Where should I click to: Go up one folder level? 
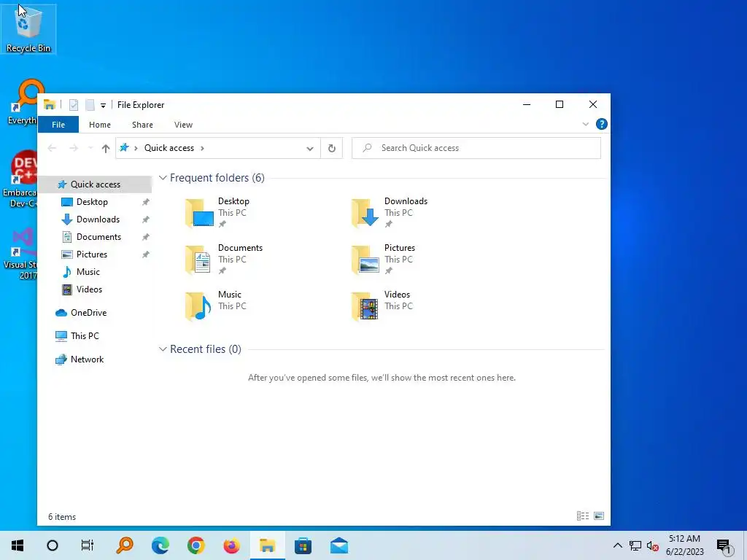pyautogui.click(x=106, y=148)
